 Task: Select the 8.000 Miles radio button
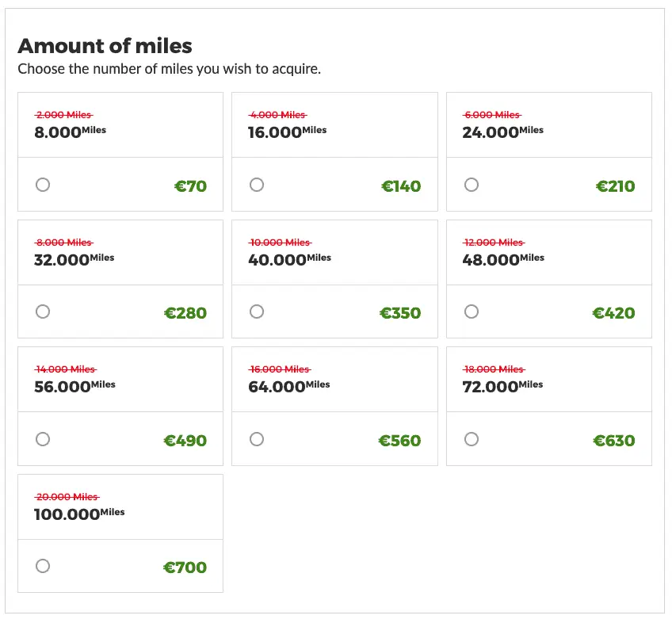43,185
